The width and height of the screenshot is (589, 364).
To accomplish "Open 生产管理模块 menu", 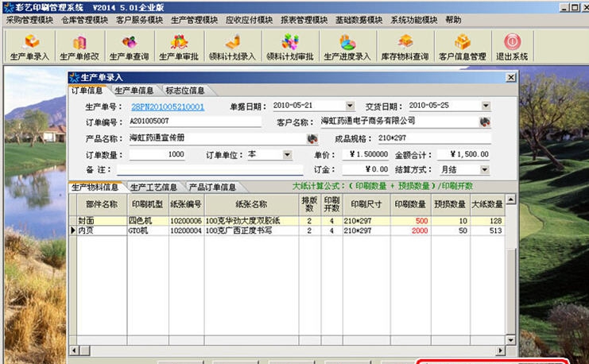I will 194,20.
